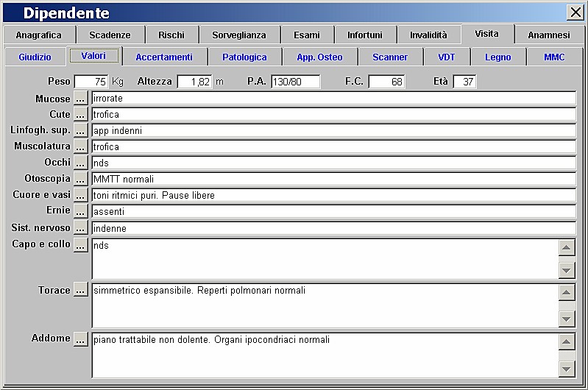
Task: Focus the P.A. blood pressure field
Action: (x=295, y=82)
